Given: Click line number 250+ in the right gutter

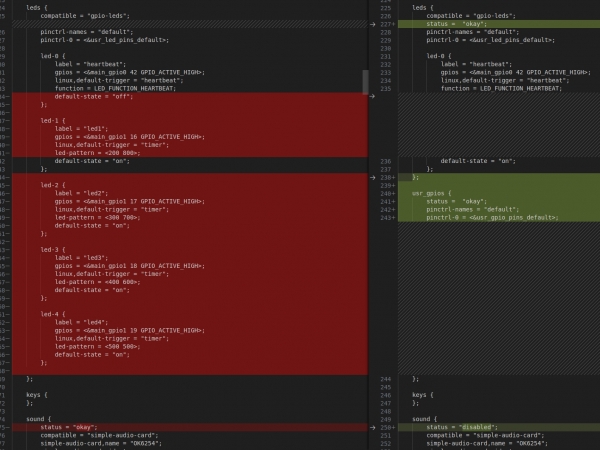Looking at the screenshot, I should click(388, 426).
